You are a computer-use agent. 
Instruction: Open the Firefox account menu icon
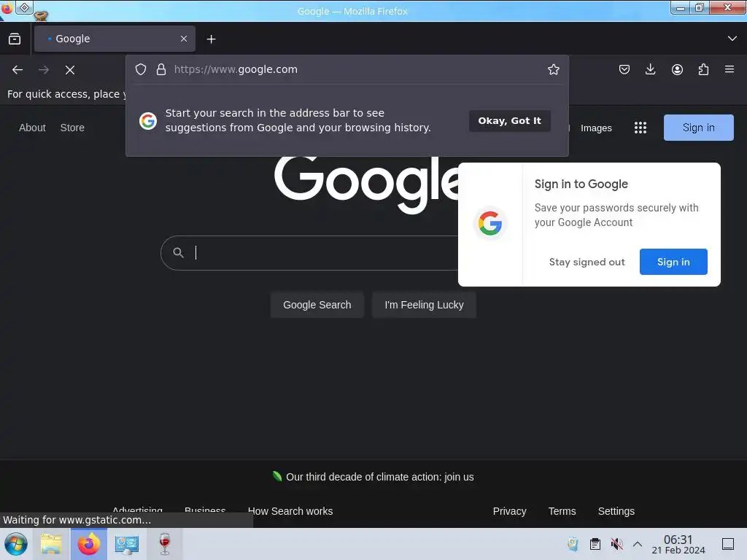[x=677, y=69]
